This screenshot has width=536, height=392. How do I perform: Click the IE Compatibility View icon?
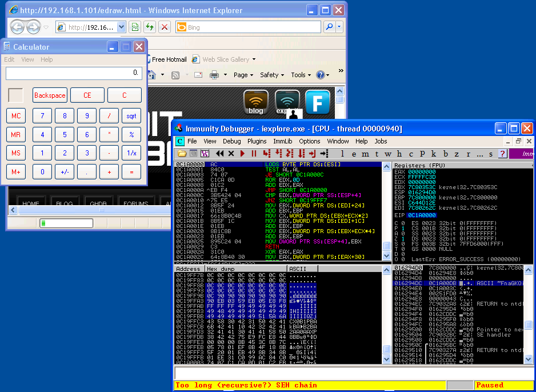pyautogui.click(x=135, y=27)
